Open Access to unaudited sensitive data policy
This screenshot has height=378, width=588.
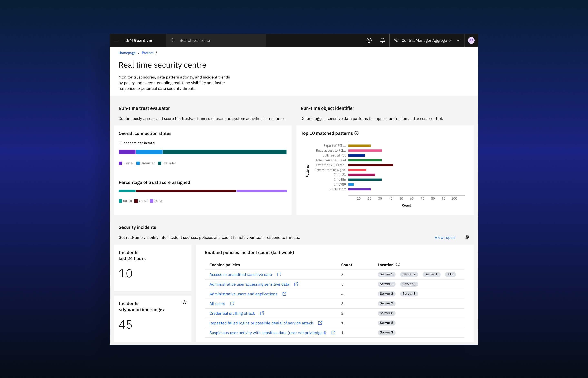pos(241,275)
